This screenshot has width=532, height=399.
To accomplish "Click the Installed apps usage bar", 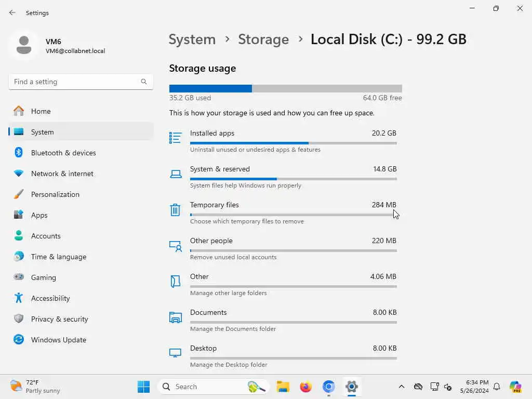I will tap(293, 143).
